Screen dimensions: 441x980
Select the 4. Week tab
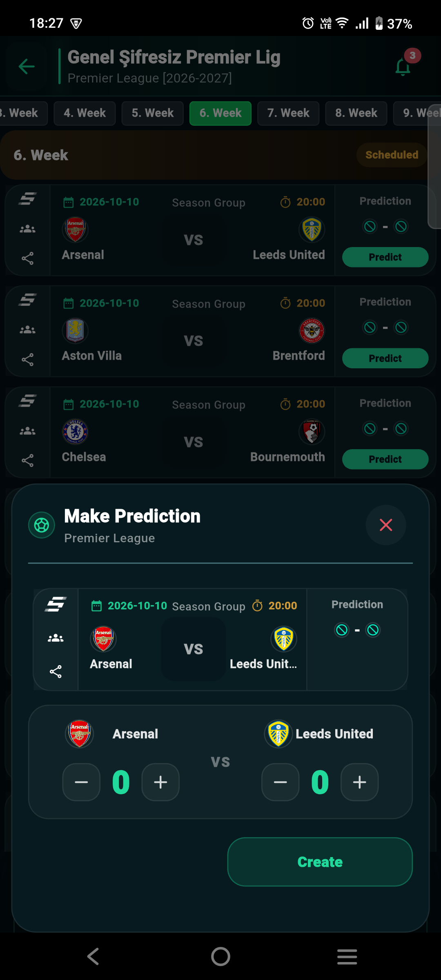pyautogui.click(x=85, y=113)
